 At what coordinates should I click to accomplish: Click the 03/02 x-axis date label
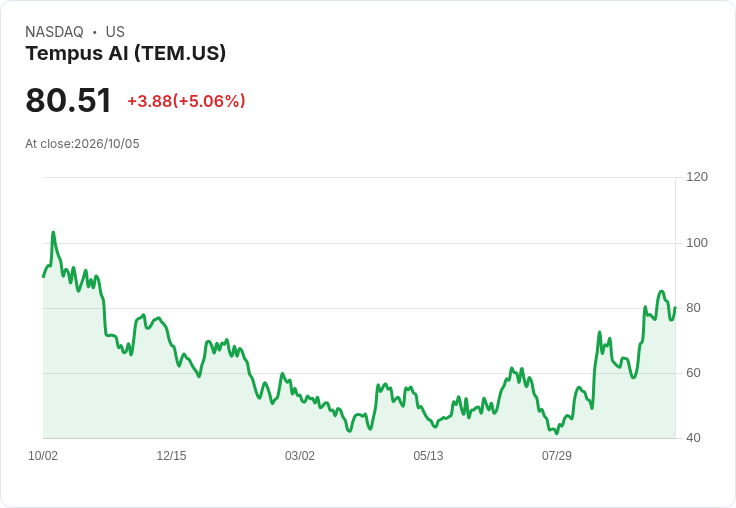[299, 456]
